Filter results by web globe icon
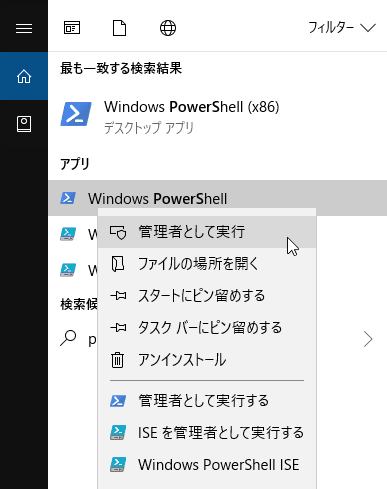The height and width of the screenshot is (489, 387). click(x=168, y=28)
